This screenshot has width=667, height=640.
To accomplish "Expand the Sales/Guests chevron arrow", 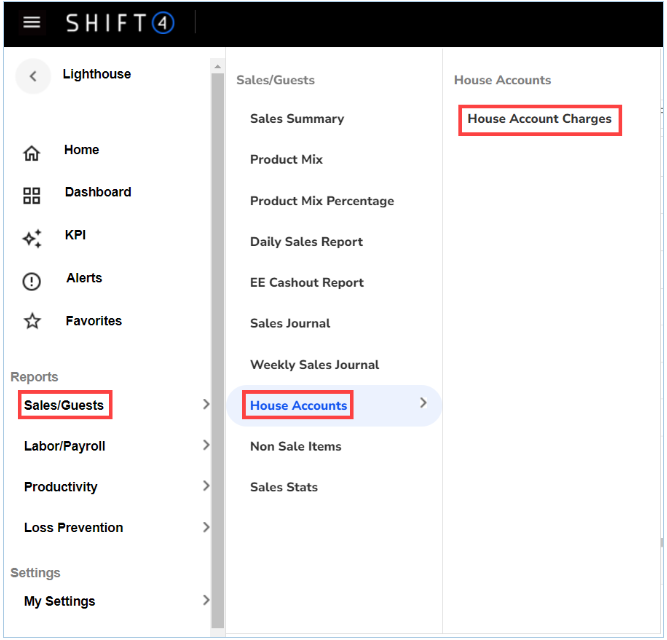I will click(206, 405).
